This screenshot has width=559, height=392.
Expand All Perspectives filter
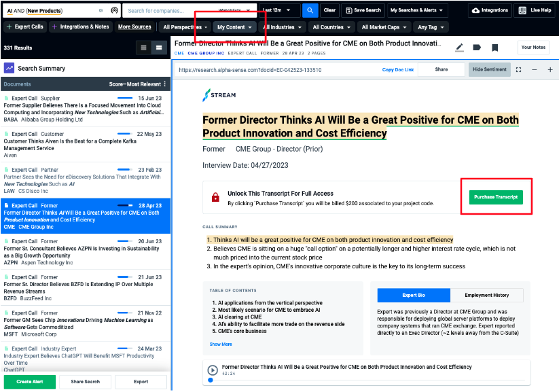tap(185, 27)
